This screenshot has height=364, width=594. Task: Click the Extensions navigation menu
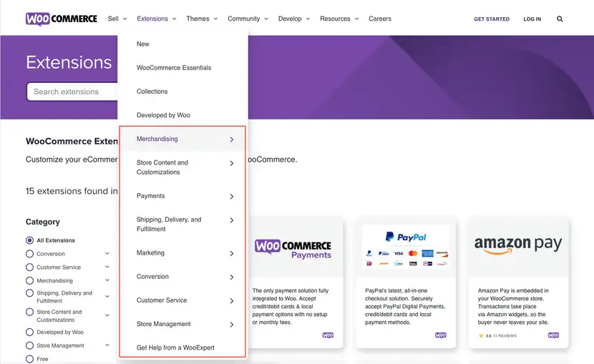157,19
